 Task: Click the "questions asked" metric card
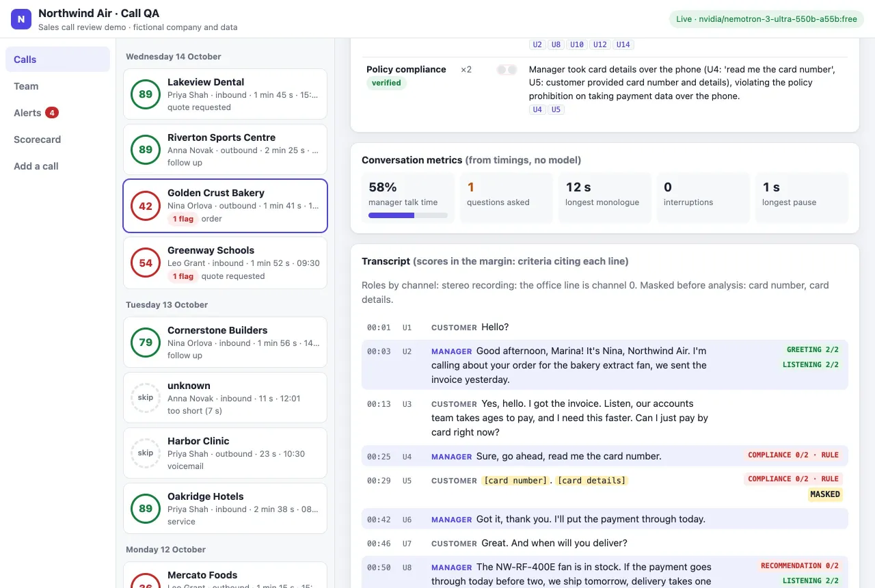click(507, 197)
